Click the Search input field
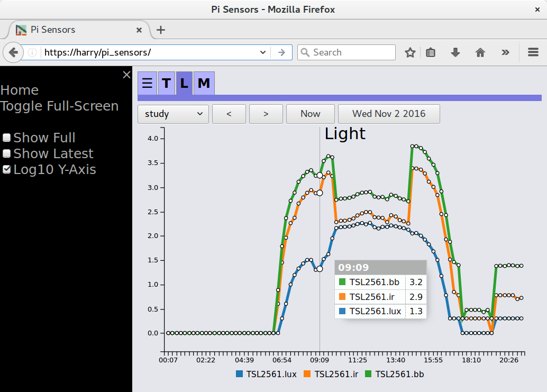The height and width of the screenshot is (392, 547). pos(347,52)
